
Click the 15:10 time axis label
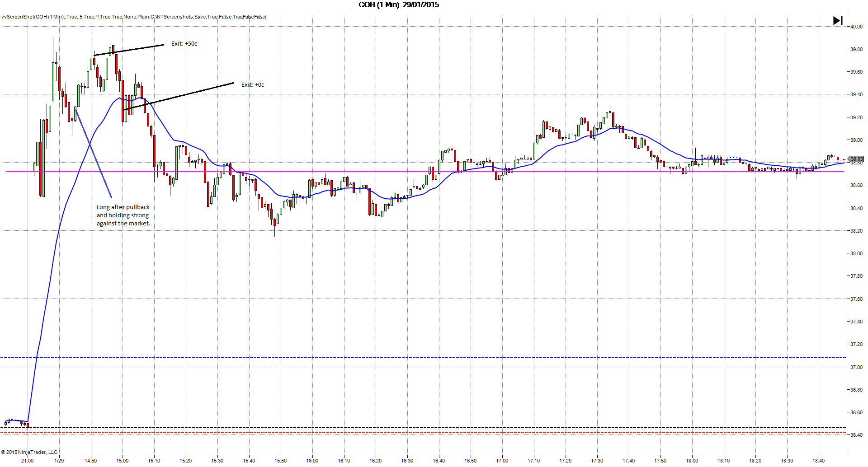click(154, 461)
